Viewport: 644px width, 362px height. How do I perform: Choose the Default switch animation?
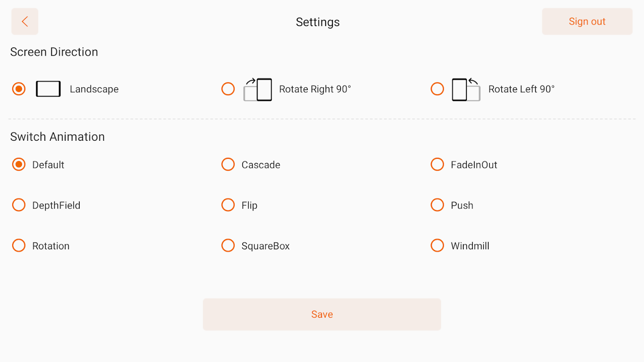coord(19,164)
